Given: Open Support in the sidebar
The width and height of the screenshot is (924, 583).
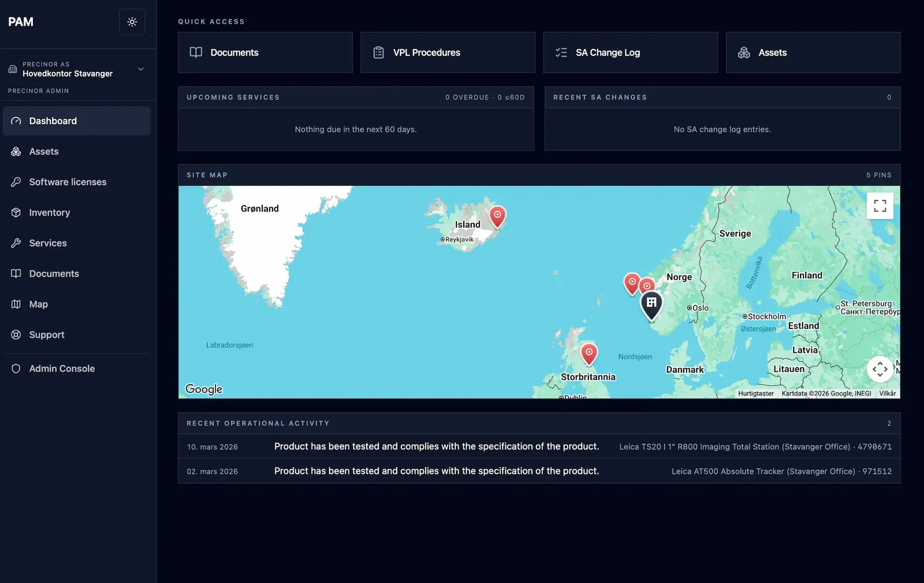Looking at the screenshot, I should (x=77, y=335).
